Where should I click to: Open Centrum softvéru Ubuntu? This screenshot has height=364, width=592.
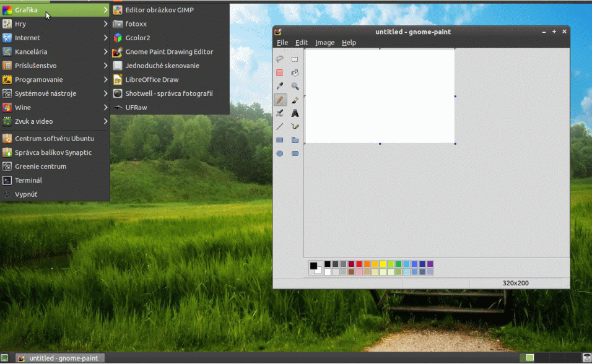point(54,139)
